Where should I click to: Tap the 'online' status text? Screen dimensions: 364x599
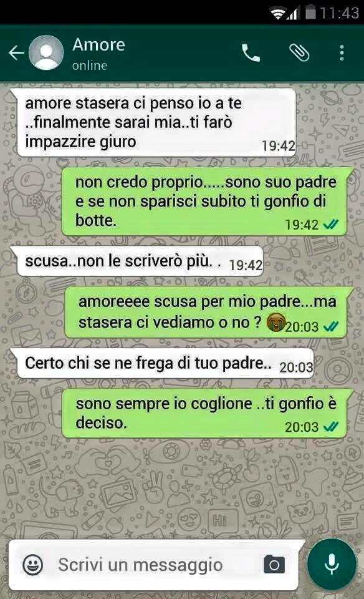click(90, 66)
